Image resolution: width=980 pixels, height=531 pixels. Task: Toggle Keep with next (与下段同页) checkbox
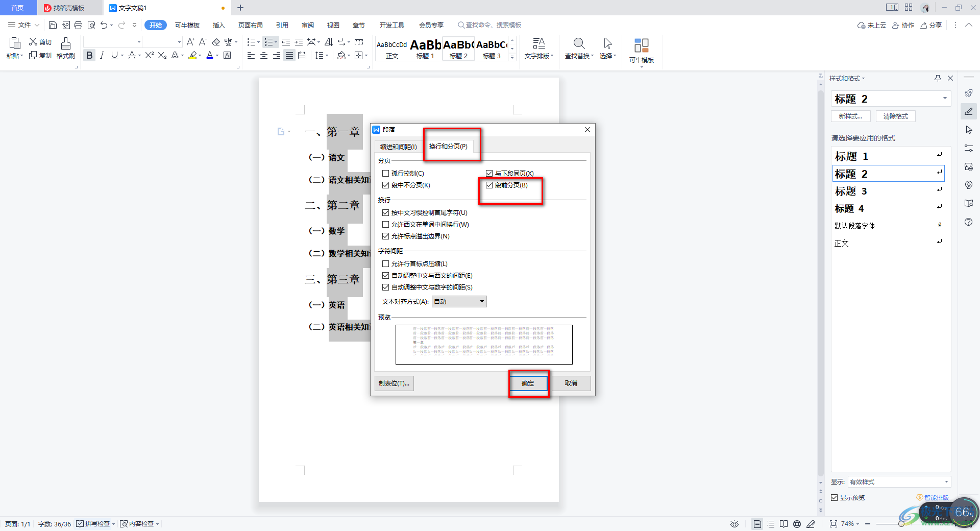[x=489, y=174]
